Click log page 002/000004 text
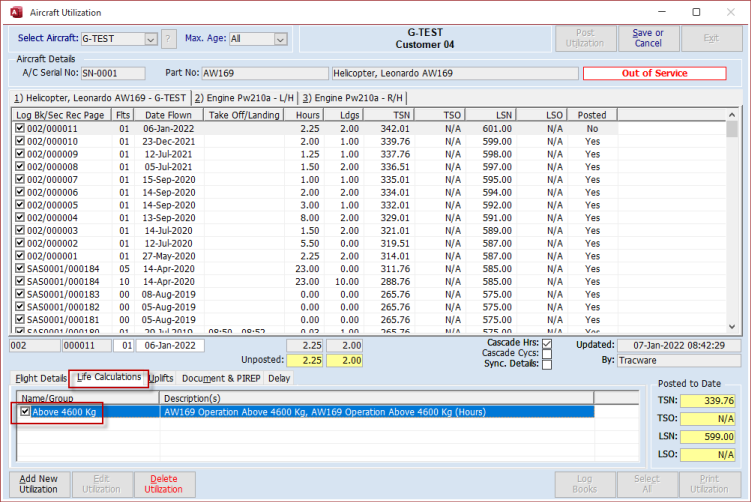This screenshot has height=502, width=751. pos(52,217)
